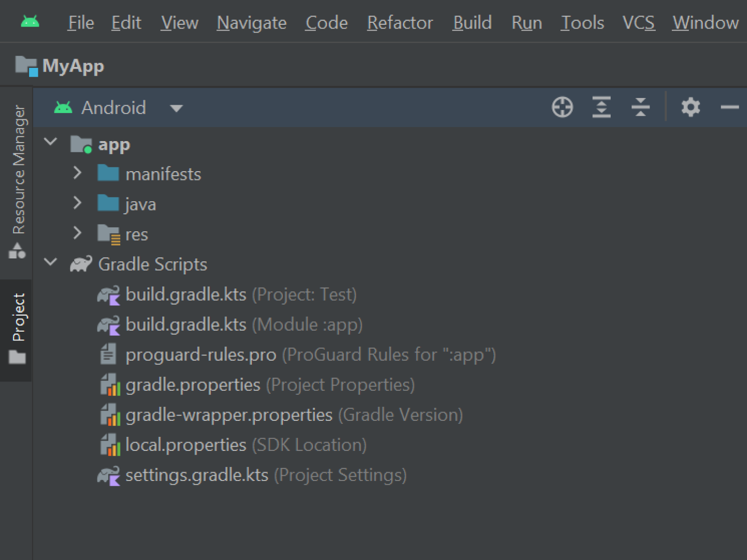Click the Android Studio logo icon
The width and height of the screenshot is (747, 560).
(x=30, y=22)
